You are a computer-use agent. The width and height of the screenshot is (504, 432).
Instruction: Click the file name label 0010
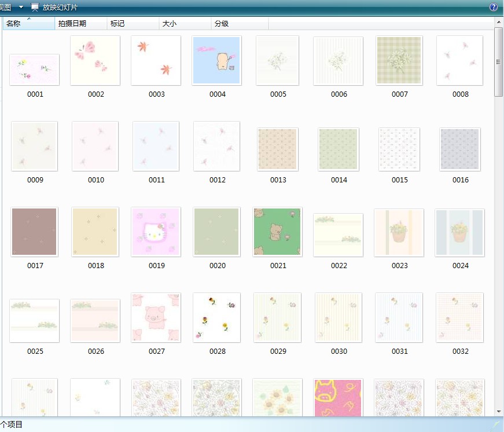click(x=96, y=180)
